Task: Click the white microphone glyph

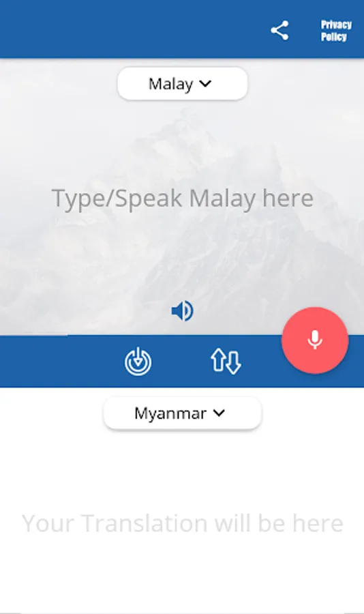Action: point(315,340)
